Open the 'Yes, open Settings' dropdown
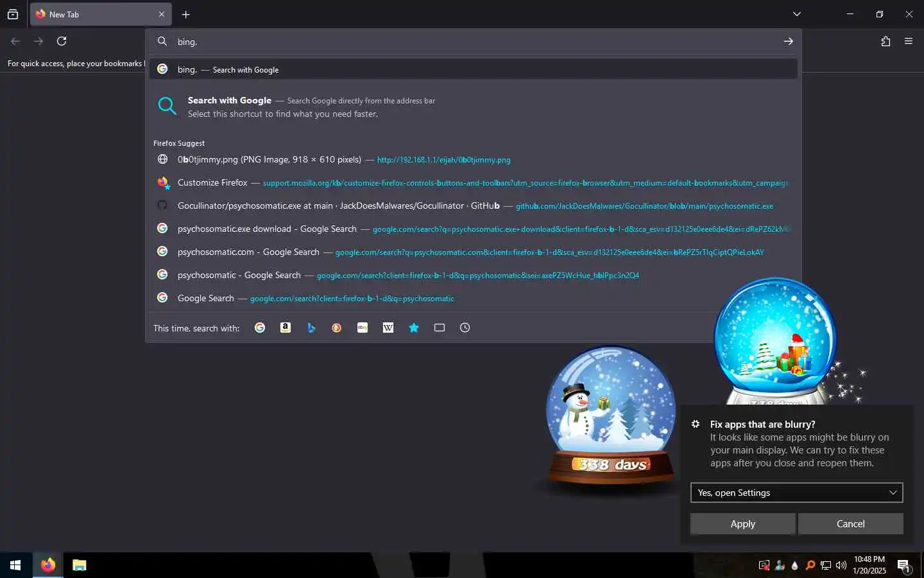Image resolution: width=924 pixels, height=578 pixels. tap(796, 493)
